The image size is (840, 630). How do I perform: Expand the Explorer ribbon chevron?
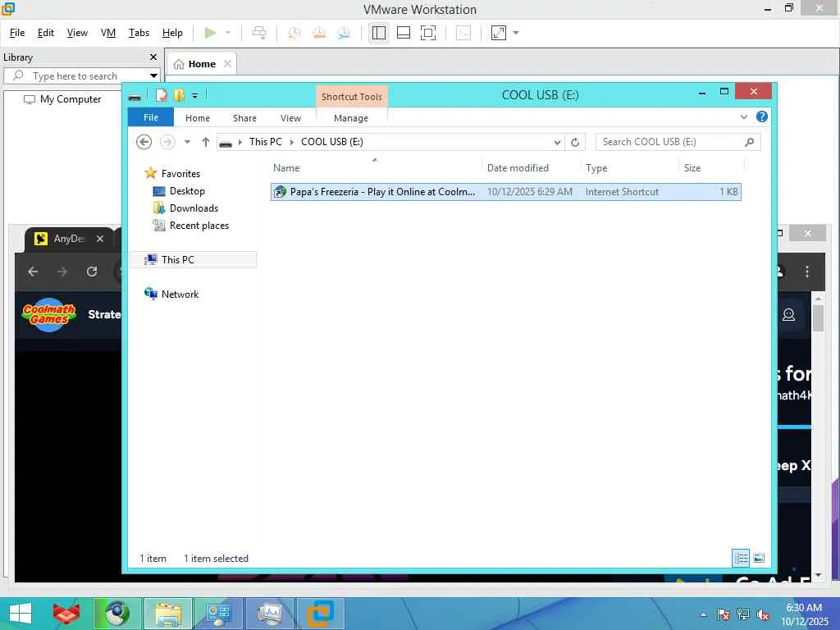(743, 116)
